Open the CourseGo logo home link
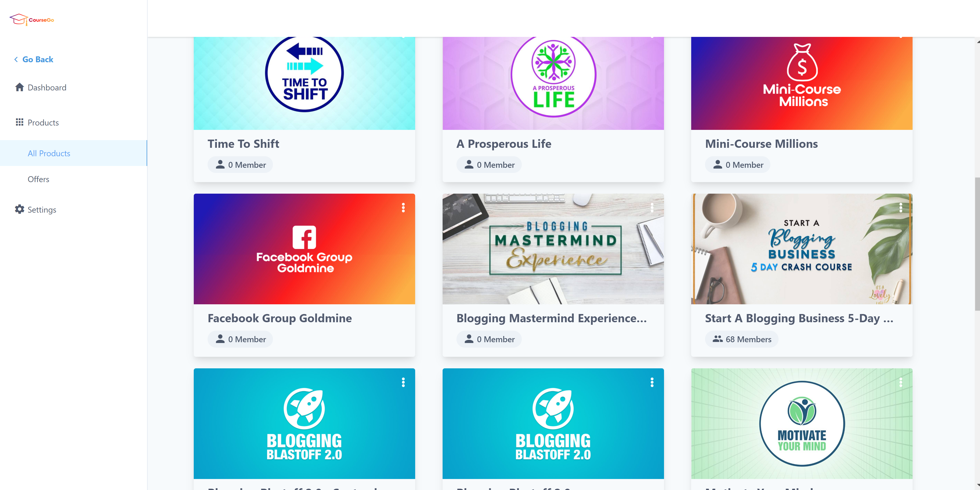 point(32,19)
